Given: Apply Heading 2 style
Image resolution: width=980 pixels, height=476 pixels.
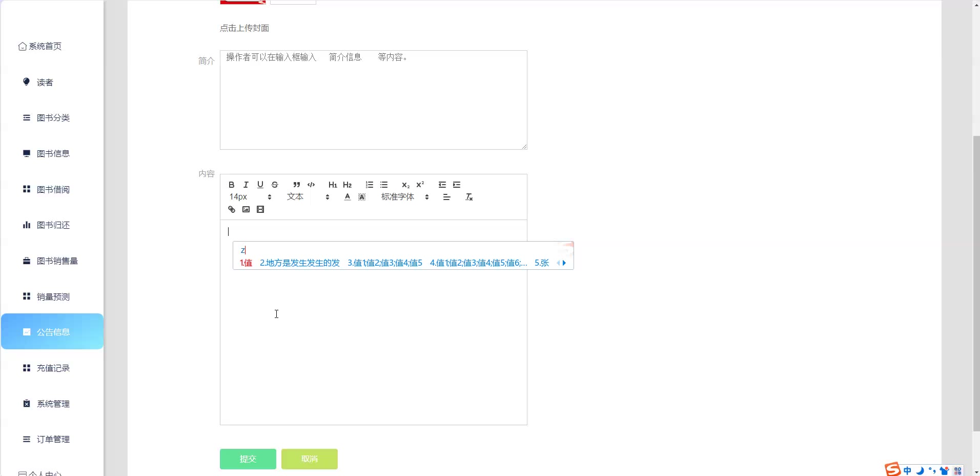Looking at the screenshot, I should tap(348, 185).
